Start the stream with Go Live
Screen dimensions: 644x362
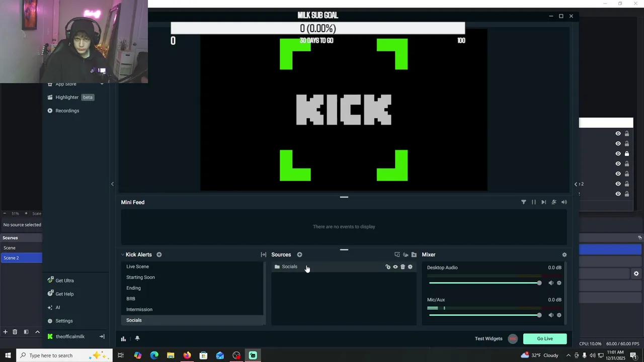pos(545,339)
